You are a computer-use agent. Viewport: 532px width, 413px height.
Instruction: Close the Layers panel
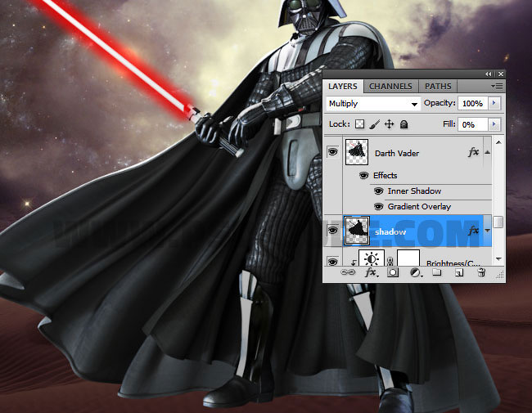click(x=500, y=74)
